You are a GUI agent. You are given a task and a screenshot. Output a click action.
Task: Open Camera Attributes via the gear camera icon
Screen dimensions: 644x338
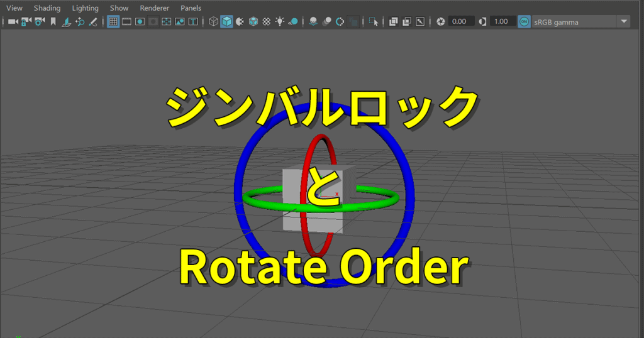pyautogui.click(x=40, y=21)
